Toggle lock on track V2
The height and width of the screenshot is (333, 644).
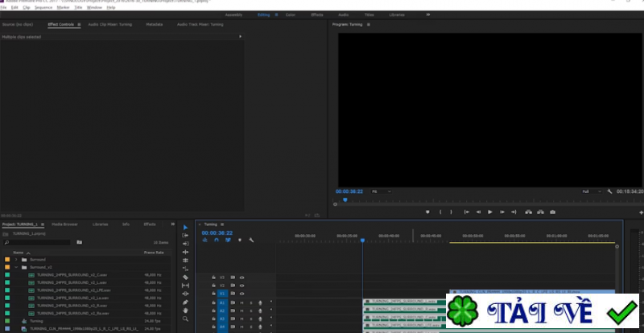pos(213,286)
